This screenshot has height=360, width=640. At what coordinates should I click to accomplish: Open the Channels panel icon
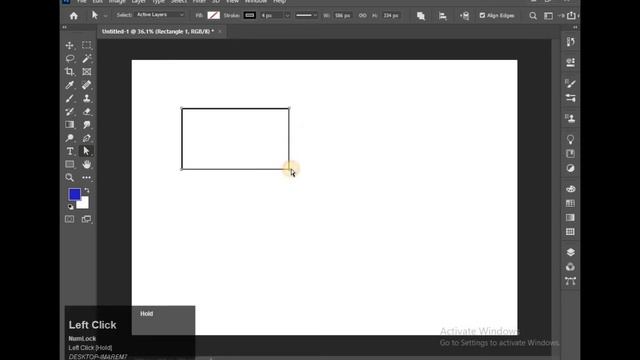(571, 267)
